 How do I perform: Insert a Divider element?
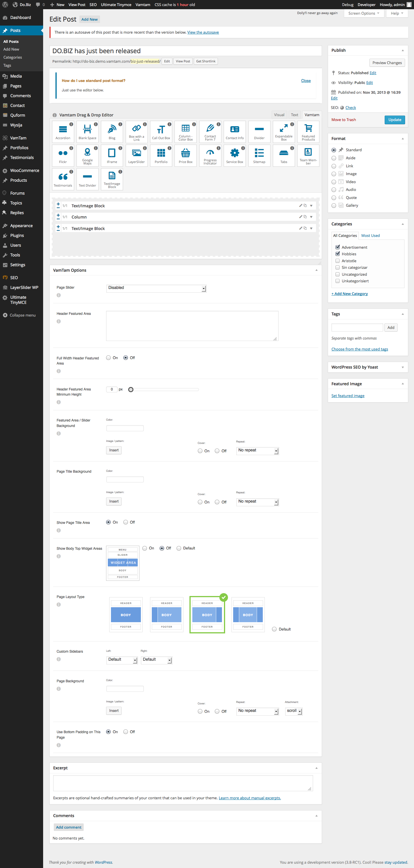259,132
